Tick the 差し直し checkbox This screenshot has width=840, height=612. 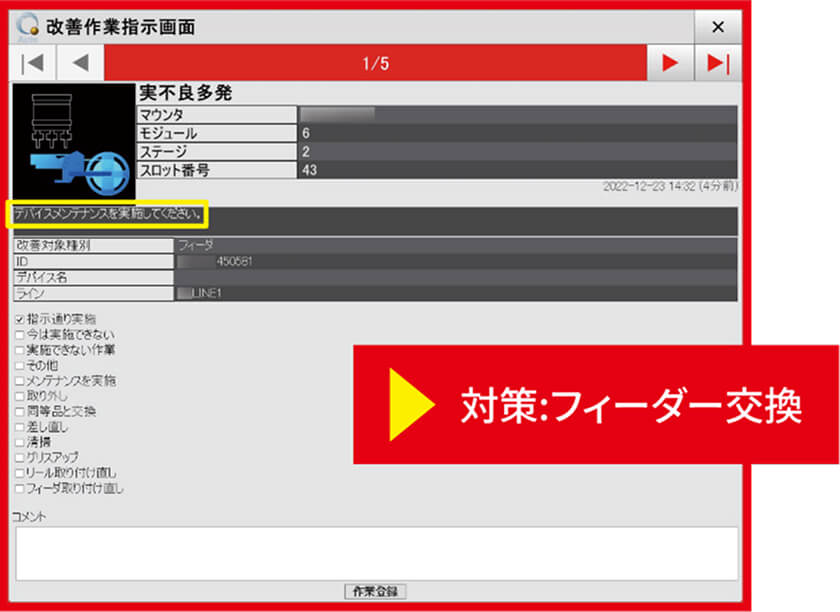pos(20,427)
